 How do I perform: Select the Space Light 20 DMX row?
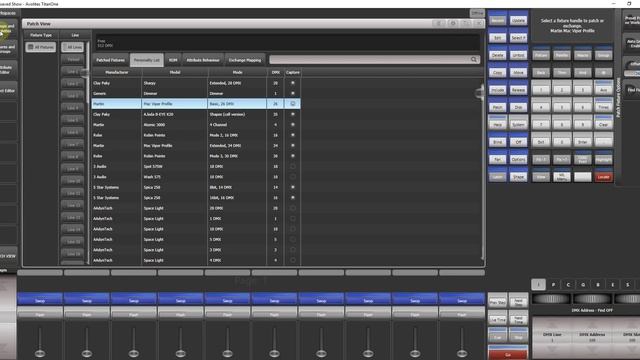tap(196, 208)
